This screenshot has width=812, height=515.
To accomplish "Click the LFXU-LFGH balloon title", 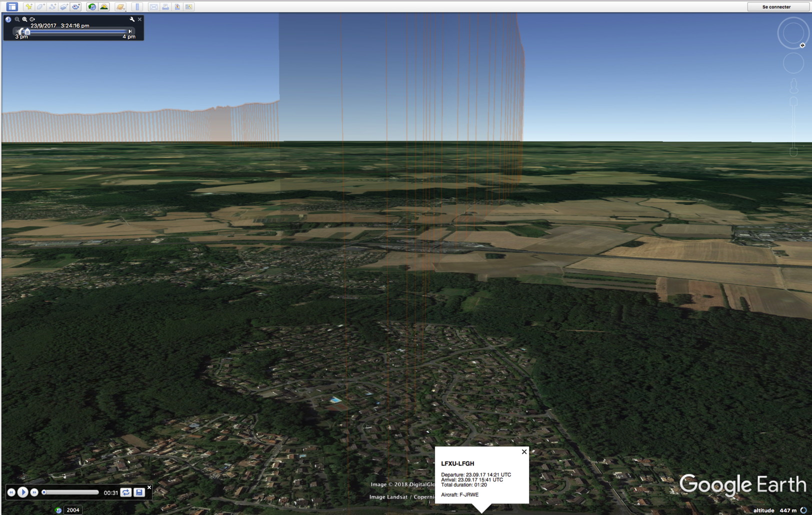I will [457, 463].
